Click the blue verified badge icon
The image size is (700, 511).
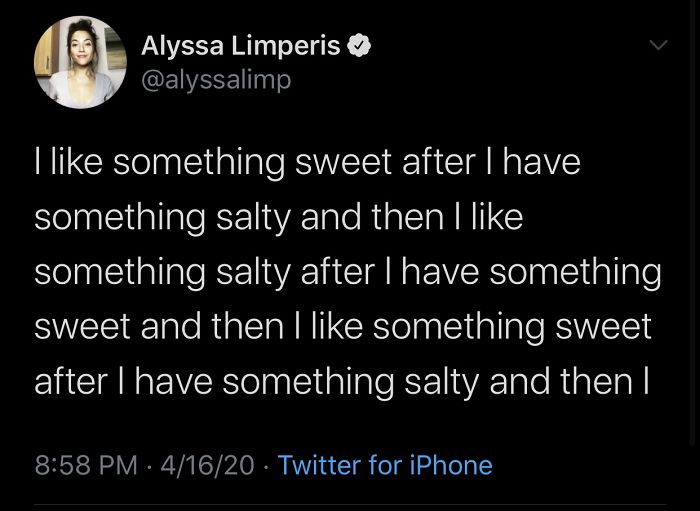pyautogui.click(x=359, y=46)
